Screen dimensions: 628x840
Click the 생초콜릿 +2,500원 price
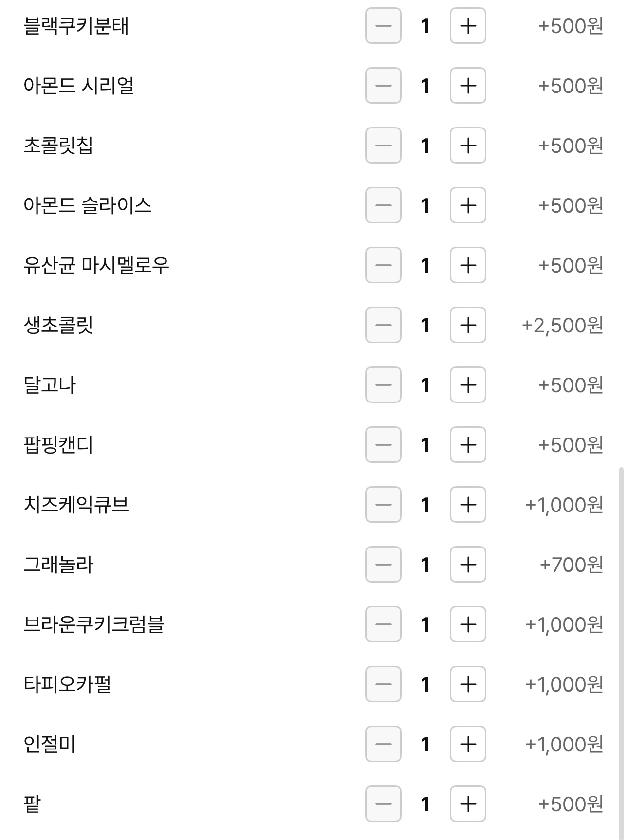[562, 325]
